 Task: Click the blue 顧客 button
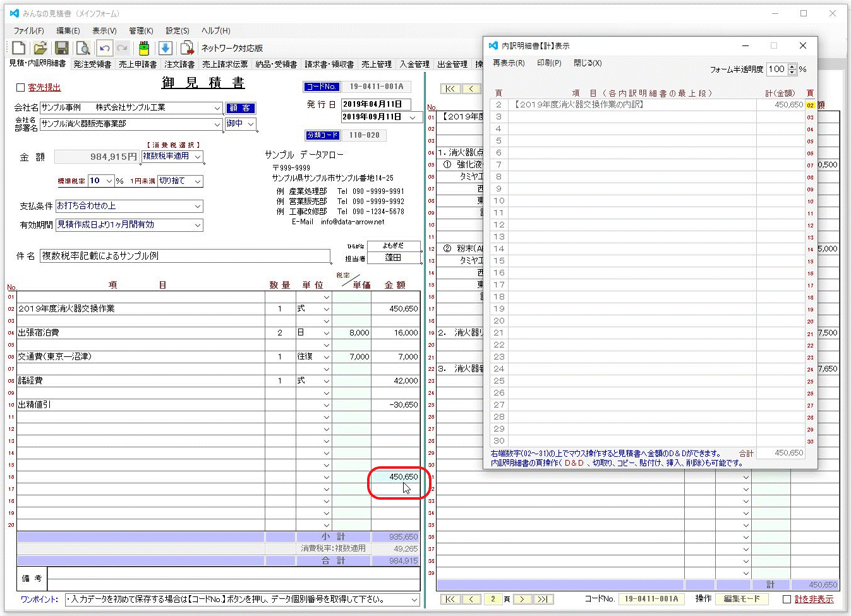(240, 108)
